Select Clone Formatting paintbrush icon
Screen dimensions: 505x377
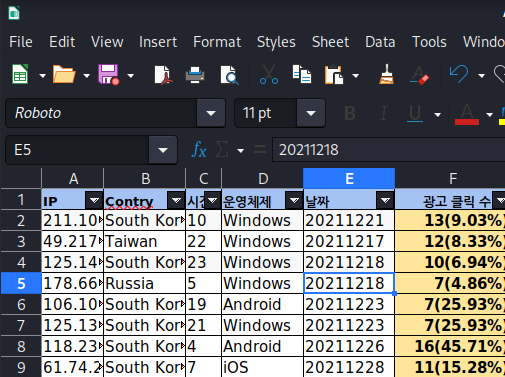click(x=386, y=74)
